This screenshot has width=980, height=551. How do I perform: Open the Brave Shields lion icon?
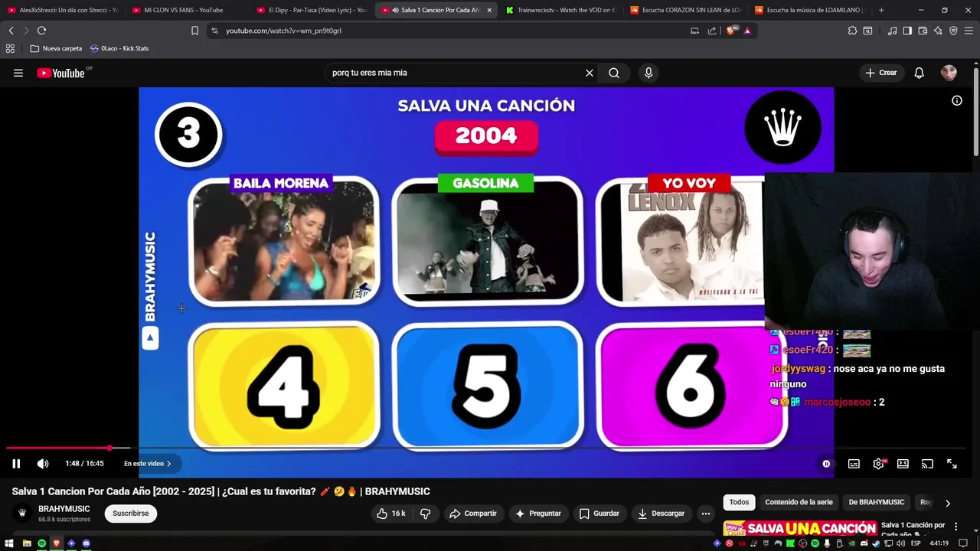(731, 31)
